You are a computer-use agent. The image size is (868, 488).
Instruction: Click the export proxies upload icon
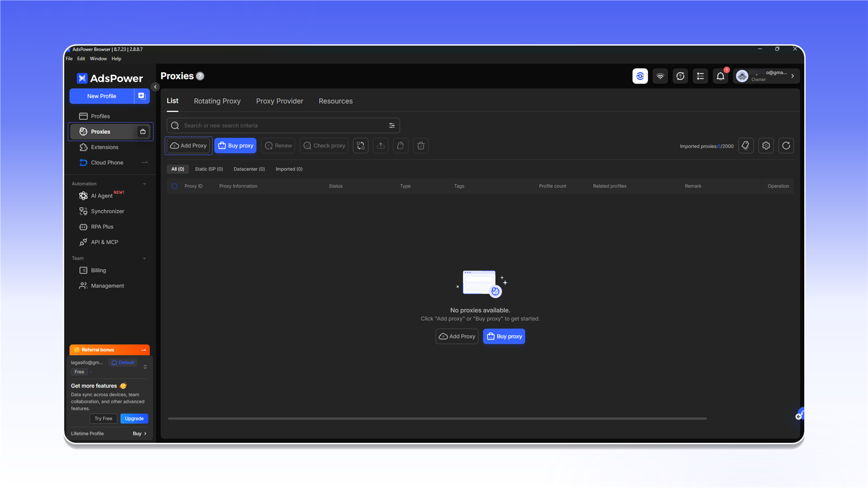pyautogui.click(x=381, y=145)
